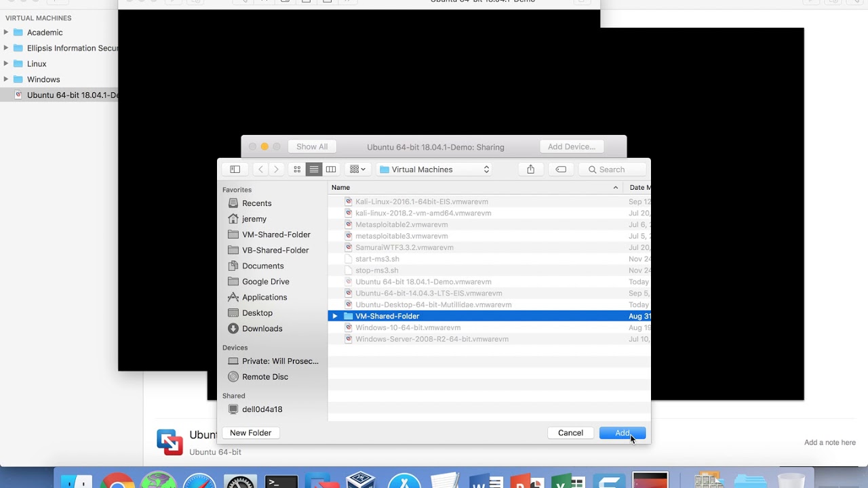Click the Cancel button

point(570,432)
